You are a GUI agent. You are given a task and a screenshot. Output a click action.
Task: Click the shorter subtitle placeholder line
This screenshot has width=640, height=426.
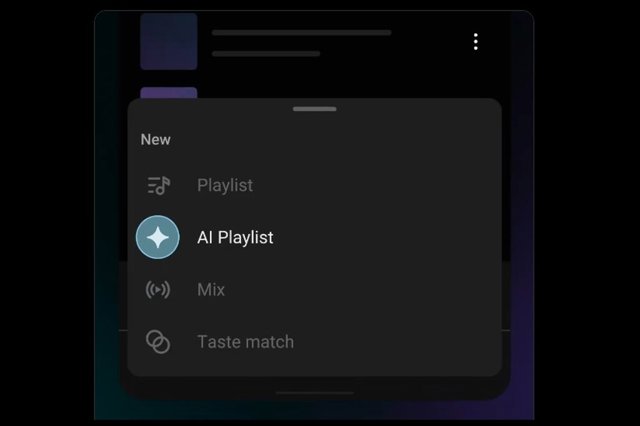point(266,53)
